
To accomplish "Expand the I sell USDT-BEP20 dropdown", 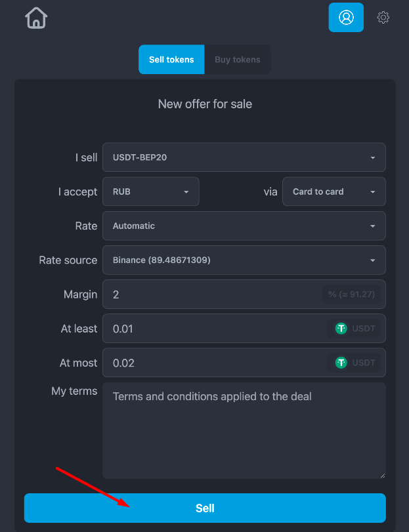I will point(244,157).
